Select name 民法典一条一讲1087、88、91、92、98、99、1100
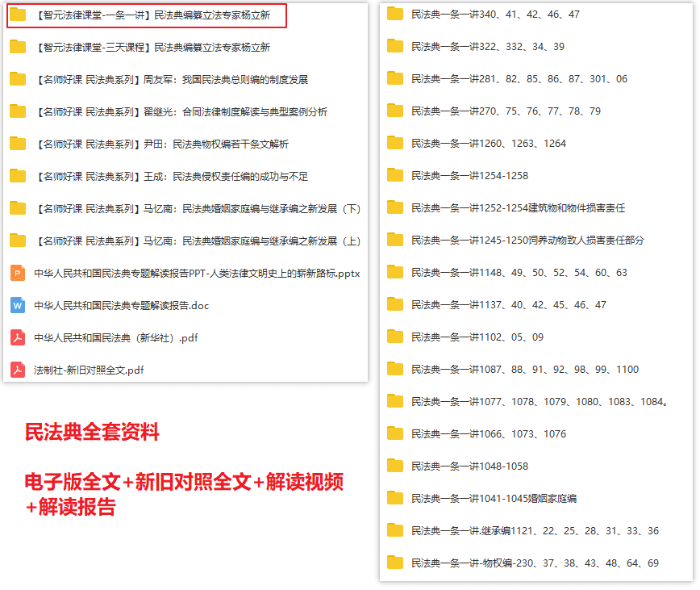The image size is (700, 590). pos(526,370)
